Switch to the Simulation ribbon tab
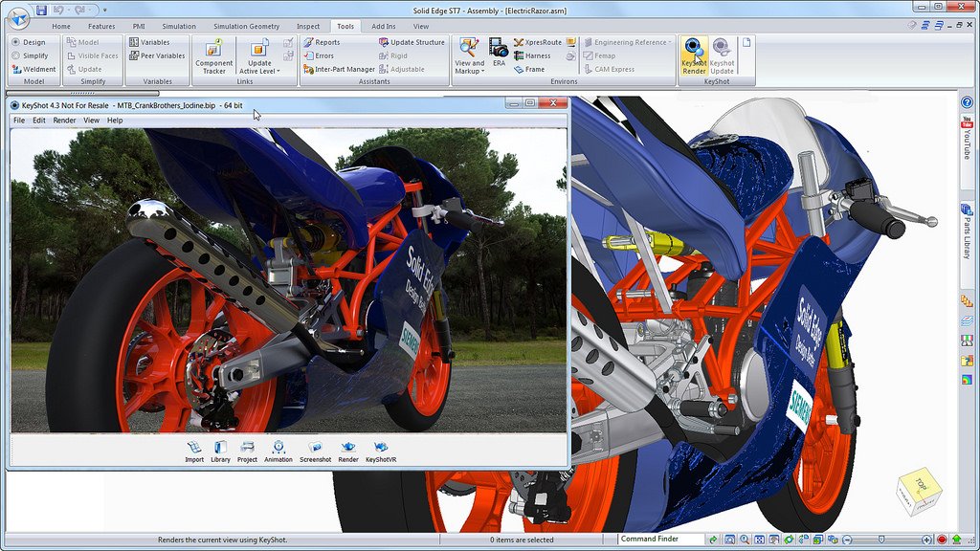The height and width of the screenshot is (551, 980). pyautogui.click(x=179, y=26)
